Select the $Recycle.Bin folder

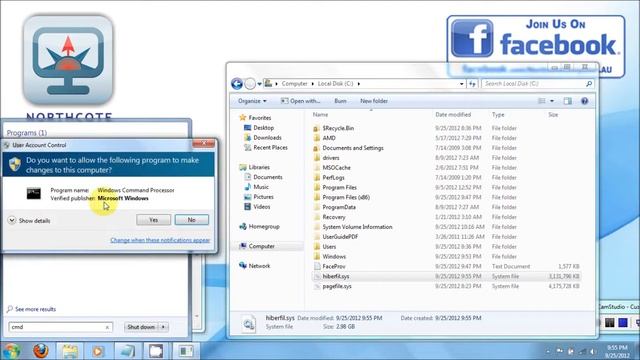point(333,128)
